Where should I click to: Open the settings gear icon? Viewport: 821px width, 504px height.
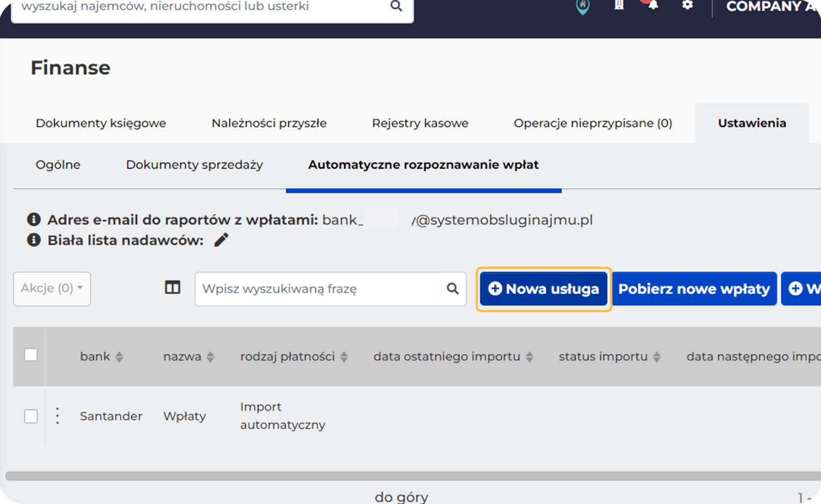tap(687, 5)
